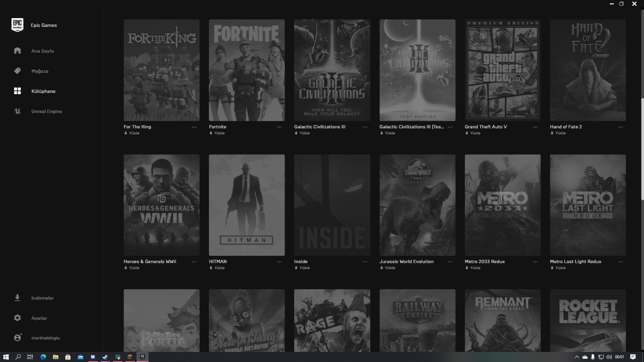The image size is (644, 362).
Task: Switch to Steam in the taskbar
Action: point(105,357)
